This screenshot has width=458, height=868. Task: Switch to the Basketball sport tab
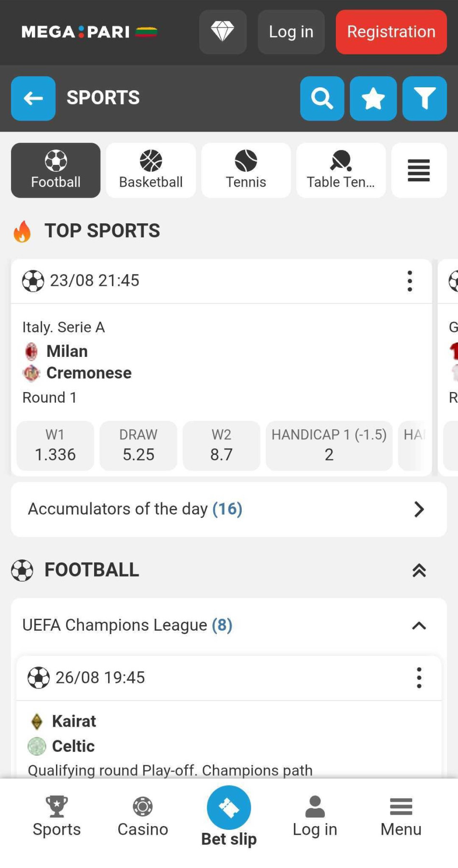click(x=151, y=170)
